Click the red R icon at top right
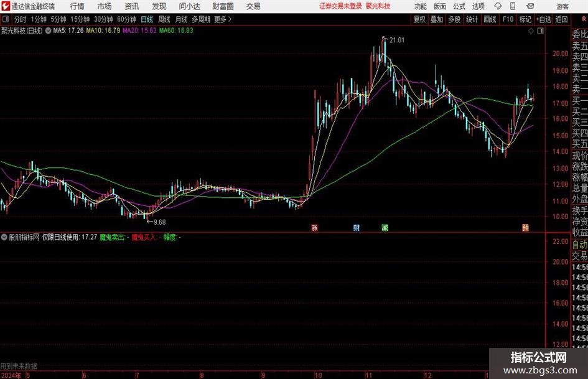 (x=584, y=19)
